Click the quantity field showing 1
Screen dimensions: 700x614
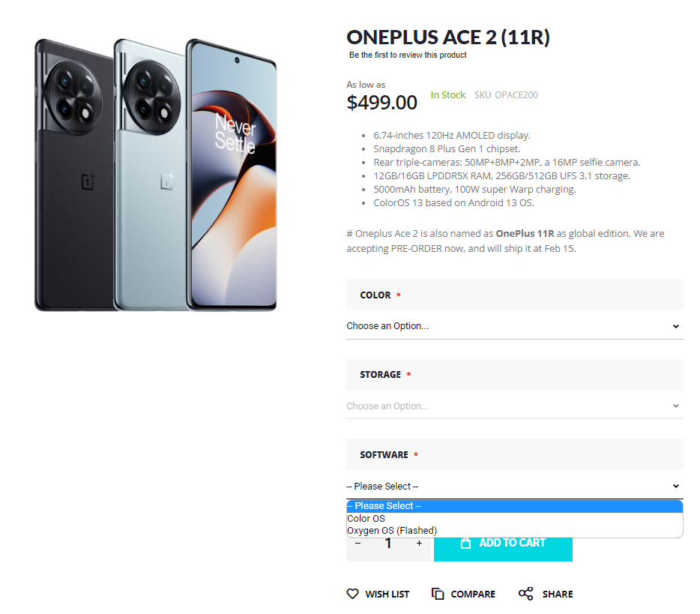click(388, 544)
